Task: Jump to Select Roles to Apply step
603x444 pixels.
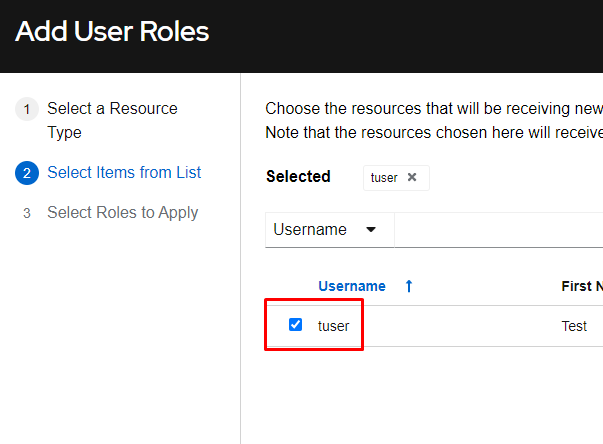Action: (122, 213)
